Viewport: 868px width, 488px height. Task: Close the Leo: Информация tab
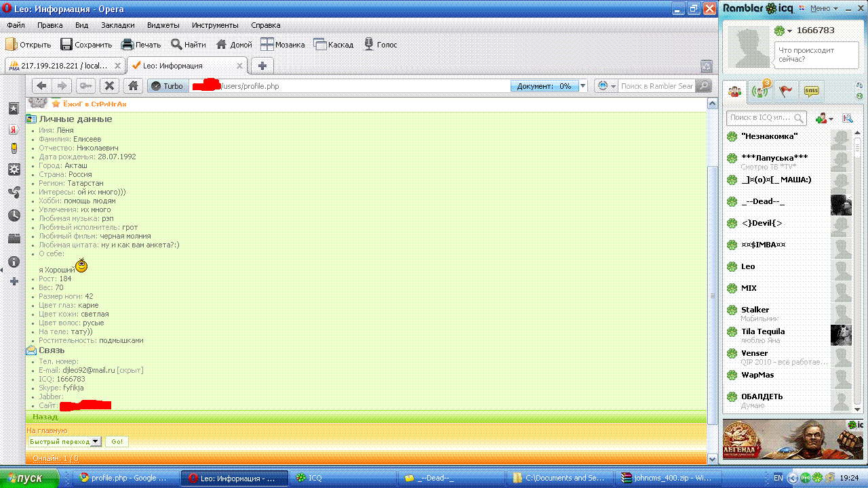pyautogui.click(x=239, y=66)
